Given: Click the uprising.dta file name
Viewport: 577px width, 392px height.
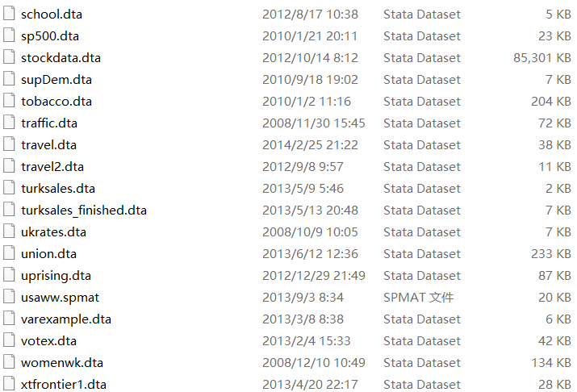Looking at the screenshot, I should pos(56,275).
